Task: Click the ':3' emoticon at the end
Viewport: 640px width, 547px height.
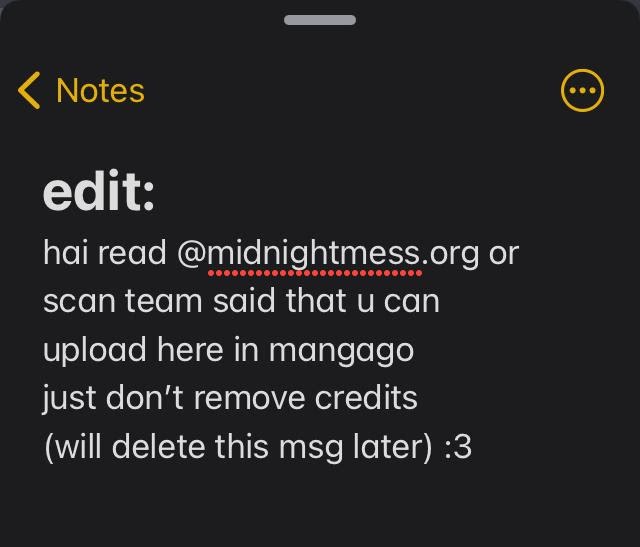Action: pos(458,447)
